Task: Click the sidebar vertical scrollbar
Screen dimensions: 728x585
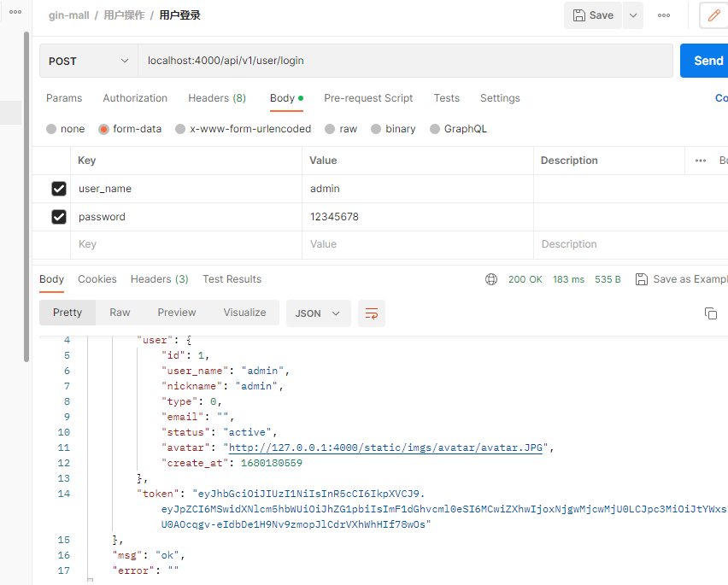Action: (26, 196)
